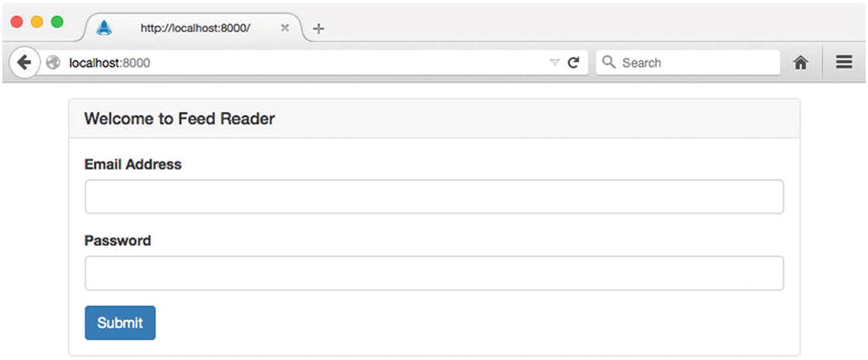Focus the Email Address input field
The height and width of the screenshot is (360, 868).
(x=434, y=197)
